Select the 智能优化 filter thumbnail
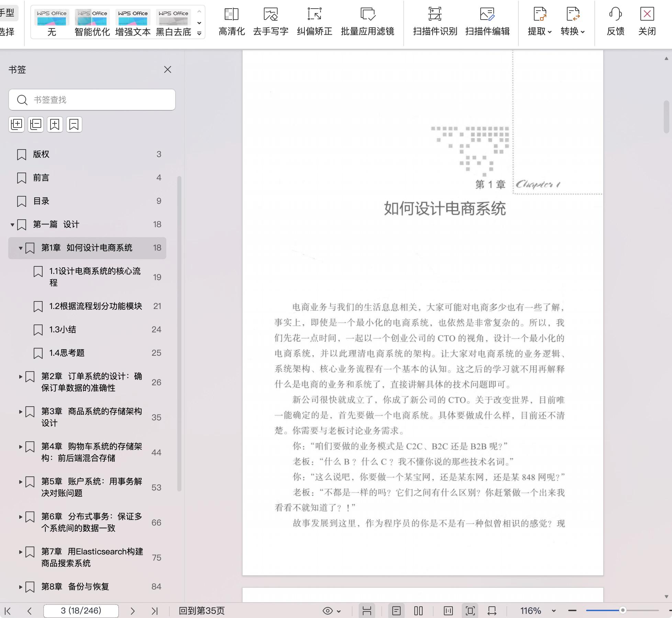Screen dimensions: 672x618 (92, 23)
